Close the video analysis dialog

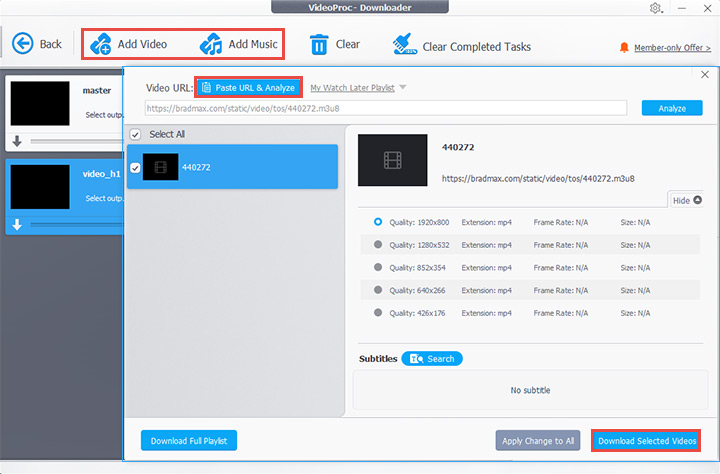[x=705, y=75]
